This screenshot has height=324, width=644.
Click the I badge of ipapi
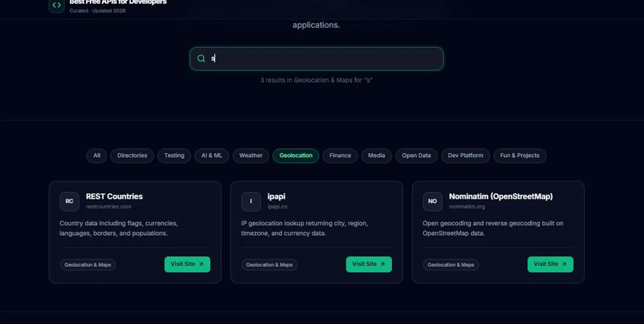(251, 201)
